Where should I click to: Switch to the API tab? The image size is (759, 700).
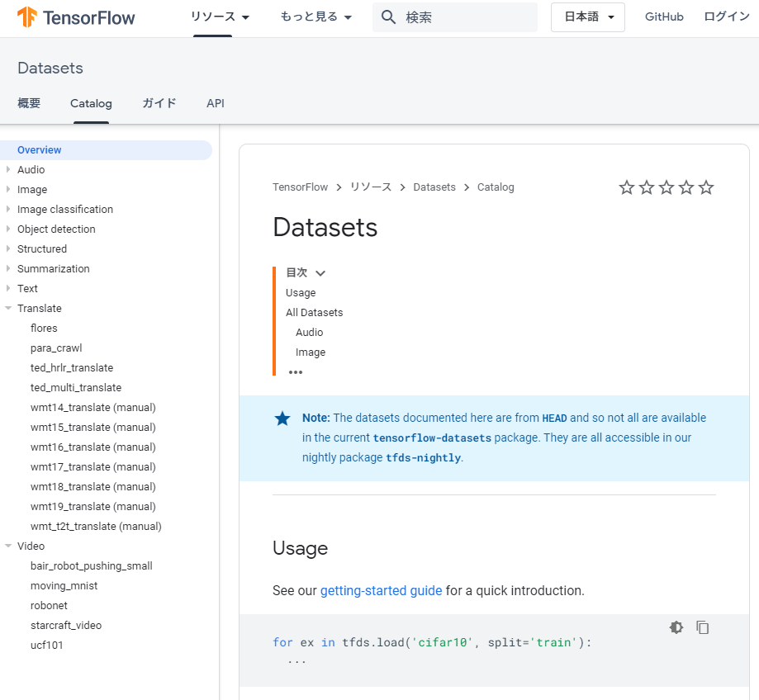[x=215, y=103]
